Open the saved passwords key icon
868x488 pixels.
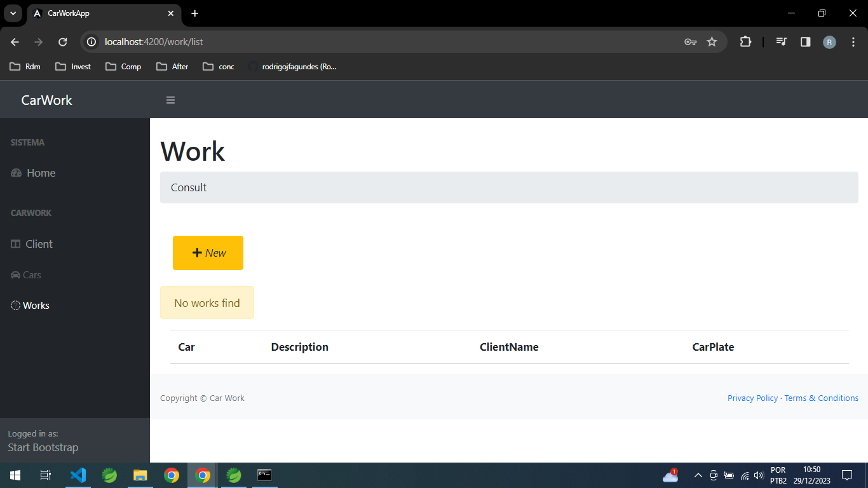(690, 42)
